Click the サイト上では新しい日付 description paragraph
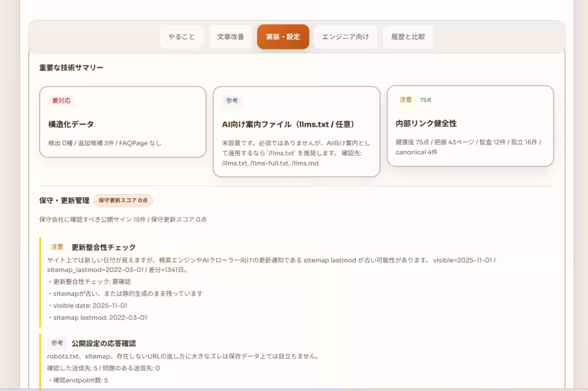 click(x=272, y=265)
